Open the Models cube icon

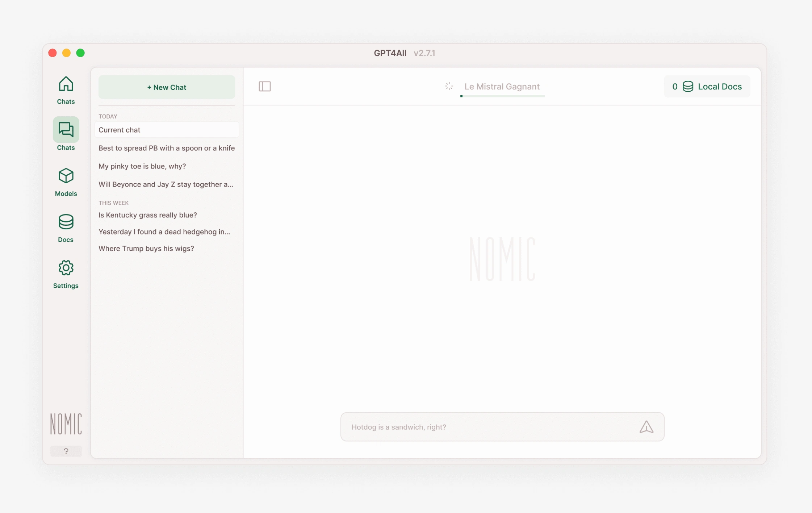(66, 176)
